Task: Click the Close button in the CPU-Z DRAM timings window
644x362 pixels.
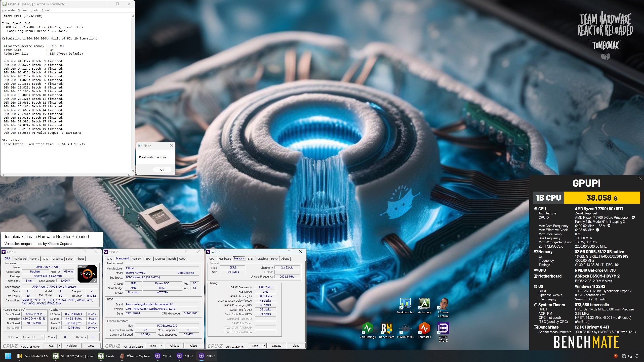Action: click(296, 346)
